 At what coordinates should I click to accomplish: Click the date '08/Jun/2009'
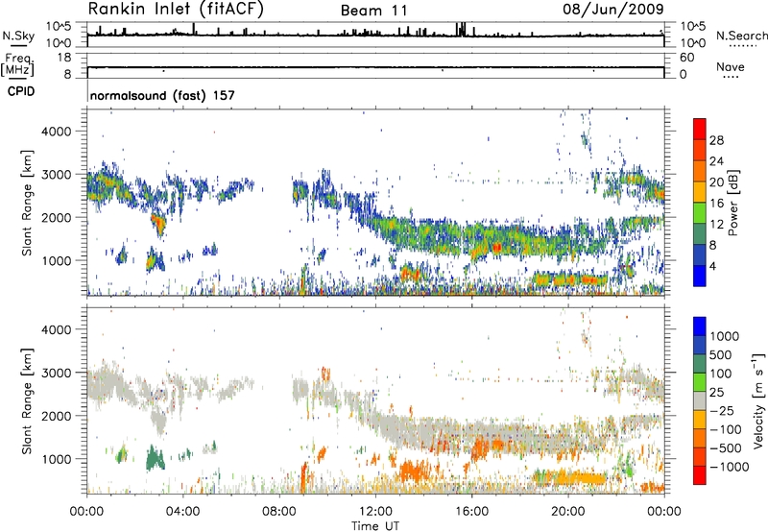click(x=612, y=9)
